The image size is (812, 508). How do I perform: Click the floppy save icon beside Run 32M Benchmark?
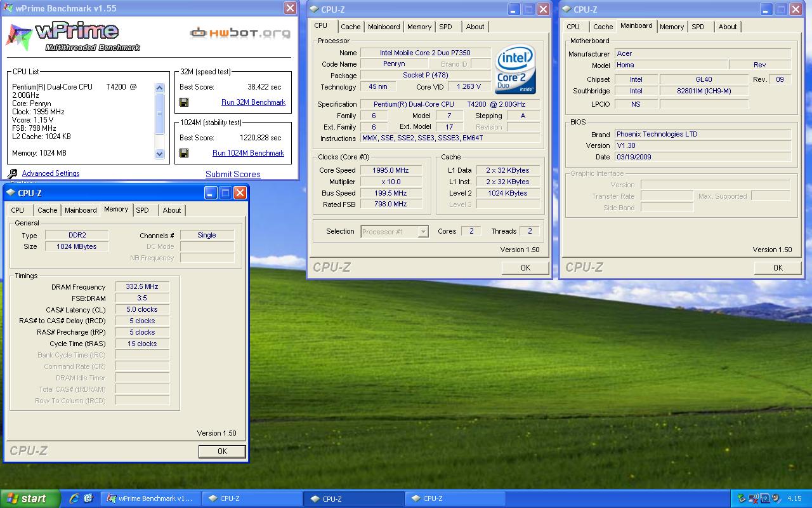184,102
